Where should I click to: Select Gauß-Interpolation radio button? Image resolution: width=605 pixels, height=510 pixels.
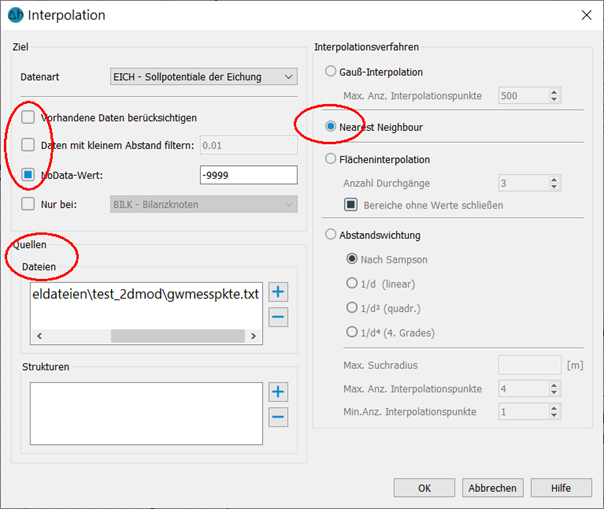click(x=332, y=72)
